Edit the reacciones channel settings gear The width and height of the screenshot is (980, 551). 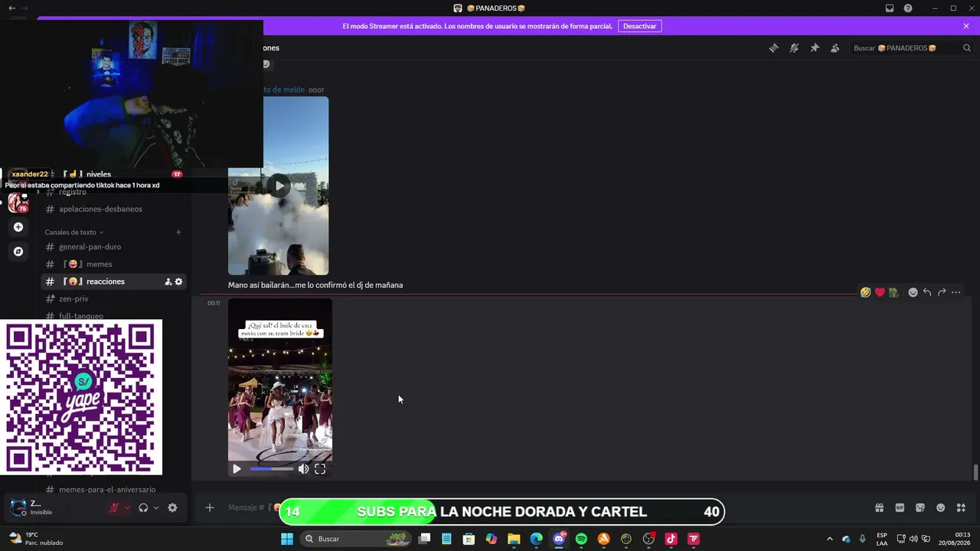click(178, 282)
